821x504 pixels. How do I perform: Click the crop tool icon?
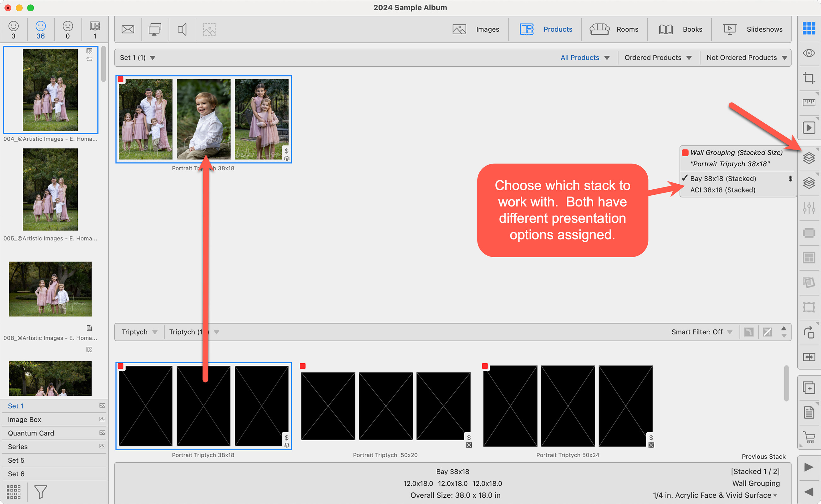click(x=809, y=78)
